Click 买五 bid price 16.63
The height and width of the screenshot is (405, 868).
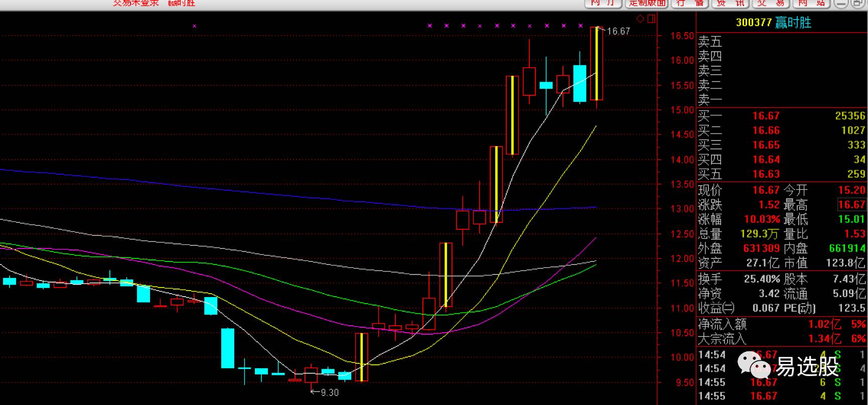point(766,174)
